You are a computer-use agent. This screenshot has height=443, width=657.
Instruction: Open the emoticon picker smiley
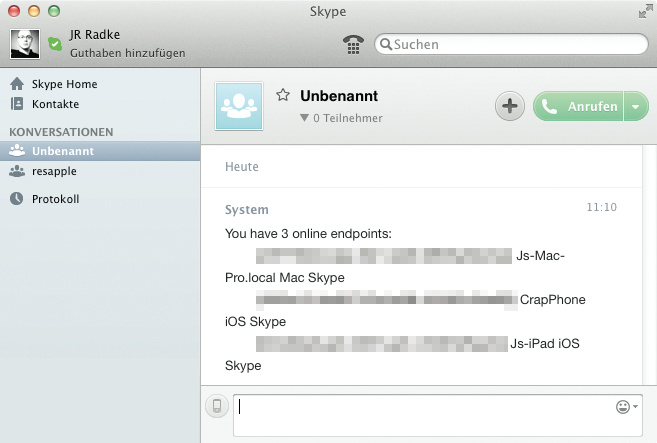(x=623, y=407)
